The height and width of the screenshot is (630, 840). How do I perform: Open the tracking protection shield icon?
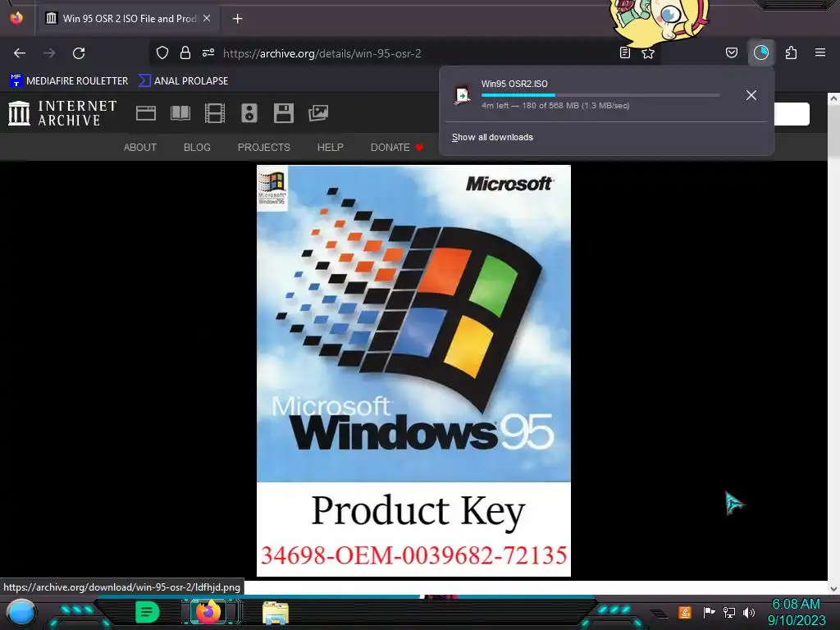pyautogui.click(x=162, y=52)
